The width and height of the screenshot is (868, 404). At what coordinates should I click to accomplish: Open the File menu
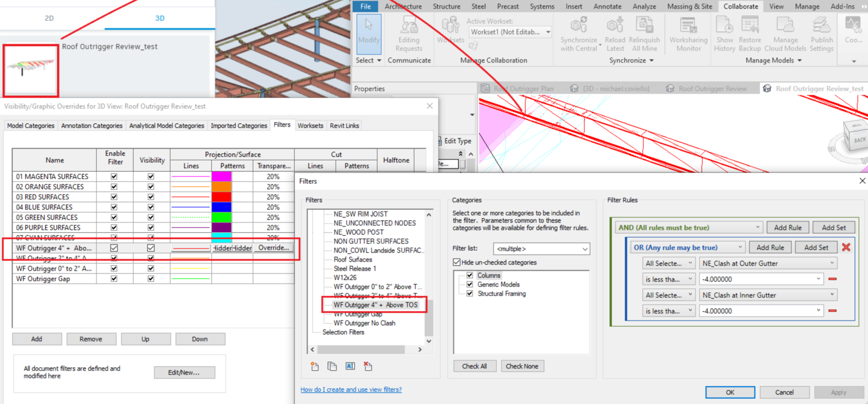tap(365, 6)
